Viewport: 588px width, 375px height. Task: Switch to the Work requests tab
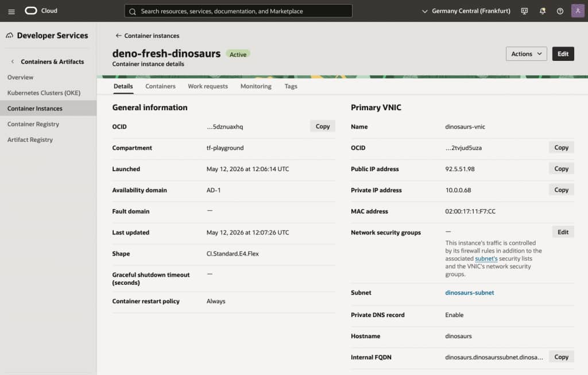click(208, 86)
